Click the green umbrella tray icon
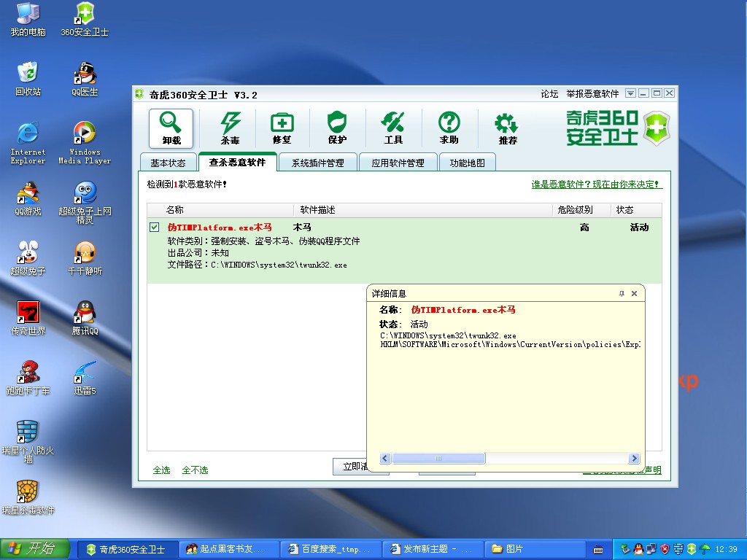This screenshot has width=747, height=560. pyautogui.click(x=705, y=549)
